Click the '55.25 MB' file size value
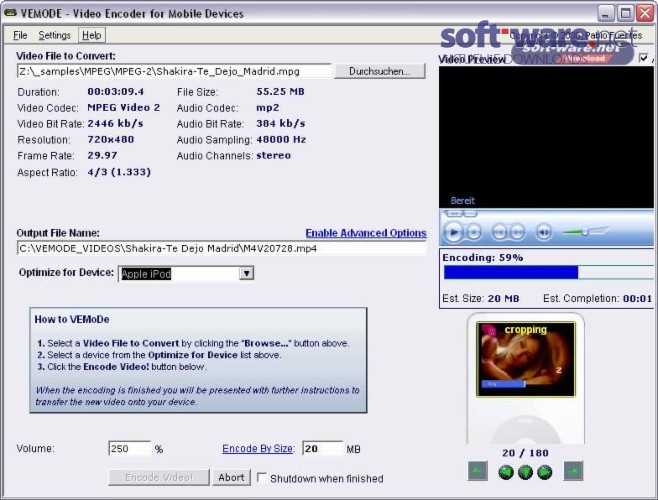 (280, 92)
